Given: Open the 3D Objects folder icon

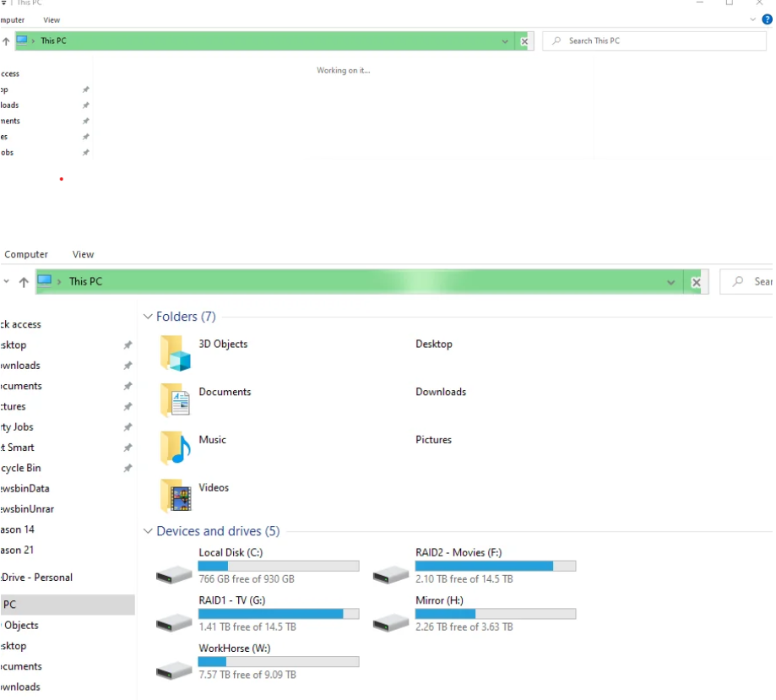Looking at the screenshot, I should pyautogui.click(x=175, y=353).
